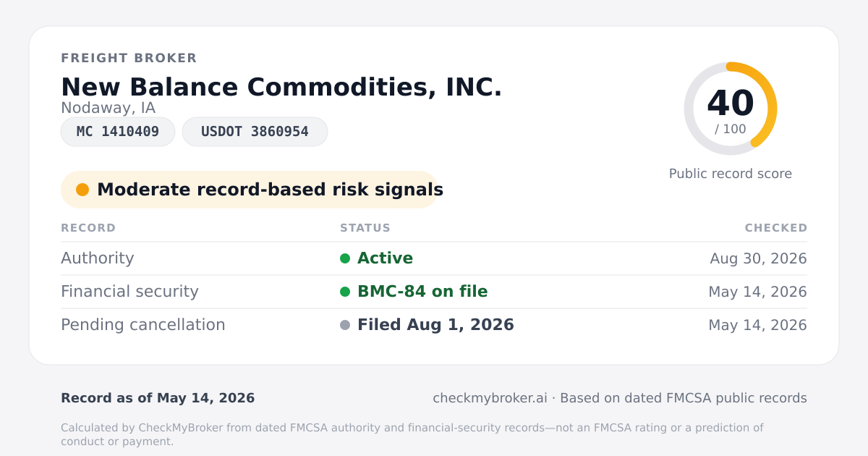
Task: Select the Authority record row
Action: coord(434,258)
